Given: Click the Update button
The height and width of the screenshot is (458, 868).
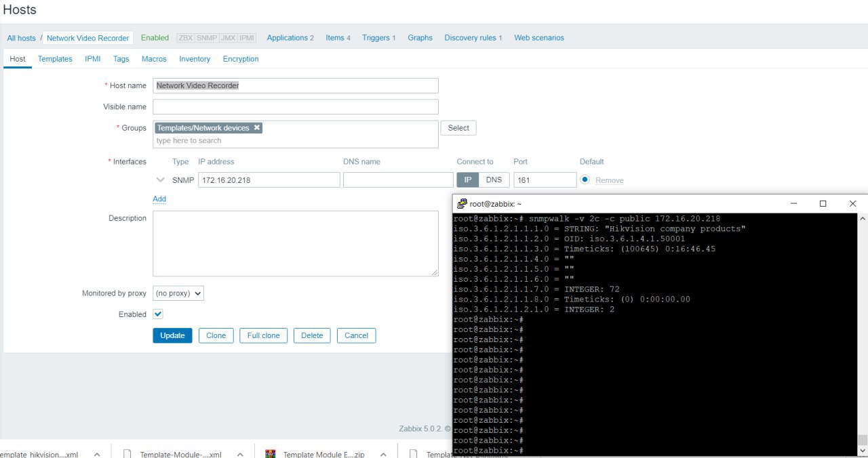Looking at the screenshot, I should [172, 335].
